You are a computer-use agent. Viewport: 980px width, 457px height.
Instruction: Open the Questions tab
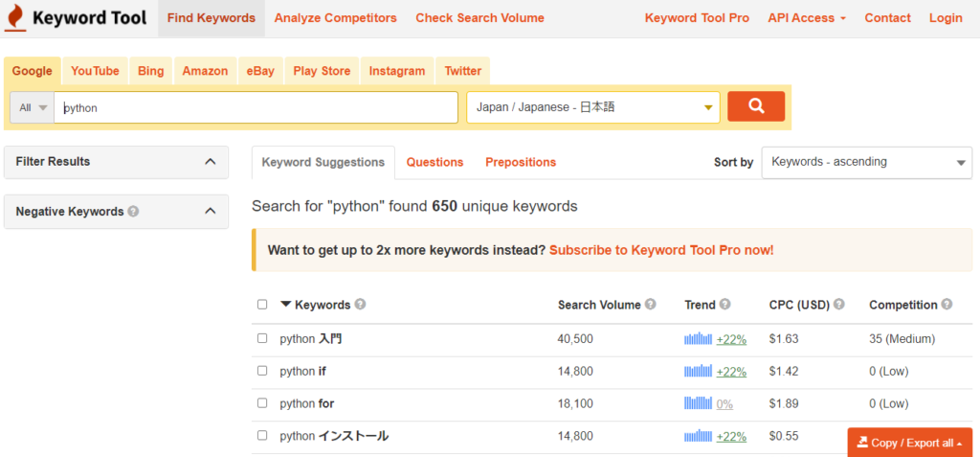435,162
